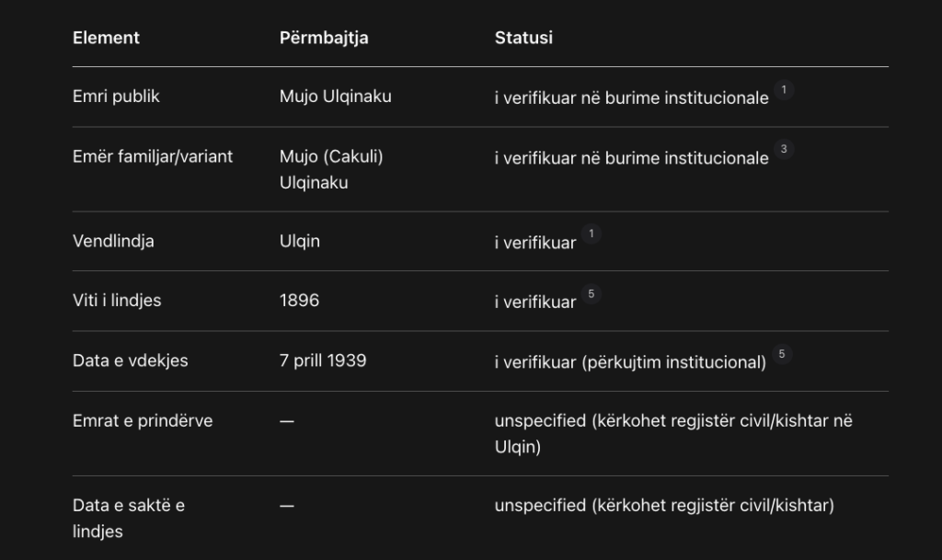Open citation 5 in Viti i lindjes row

click(592, 294)
